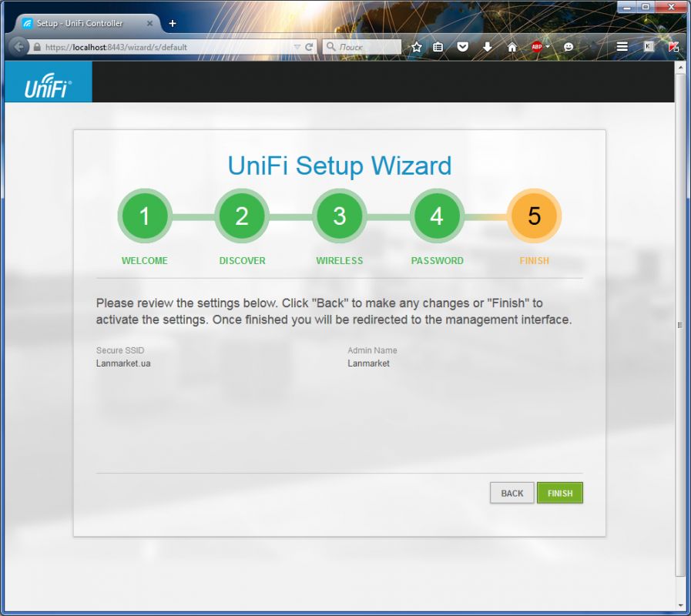Open the Adblock Plus ABP icon
The width and height of the screenshot is (691, 616).
pos(537,47)
